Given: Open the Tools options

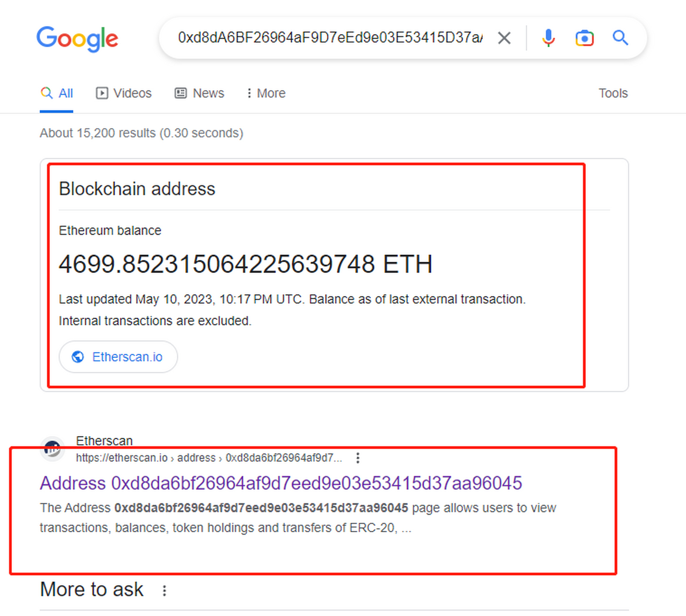Looking at the screenshot, I should (613, 93).
